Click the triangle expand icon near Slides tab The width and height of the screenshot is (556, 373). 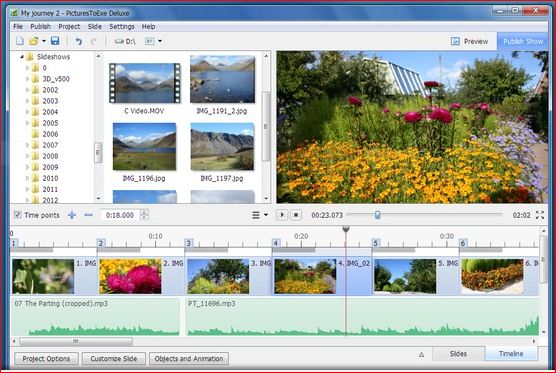point(421,355)
